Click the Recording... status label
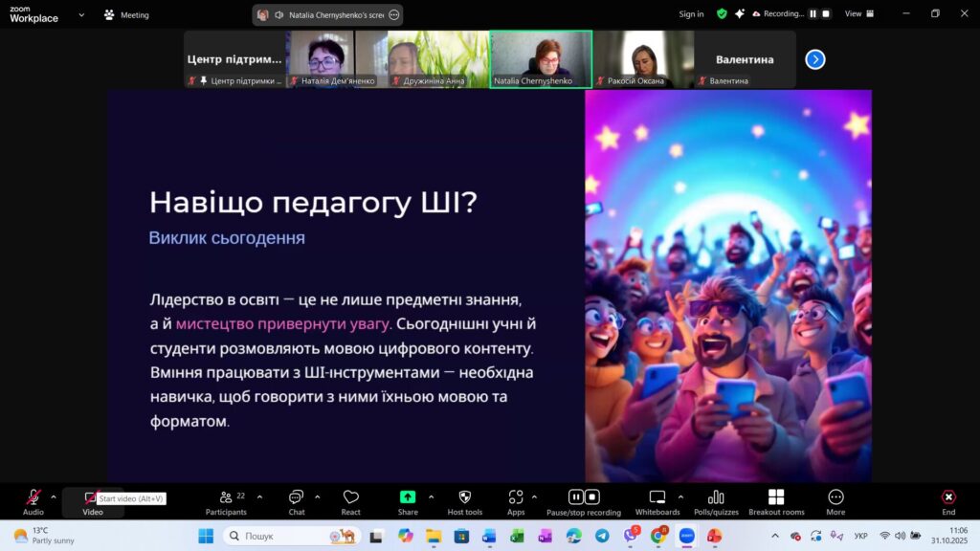The width and height of the screenshot is (980, 551). coord(778,13)
